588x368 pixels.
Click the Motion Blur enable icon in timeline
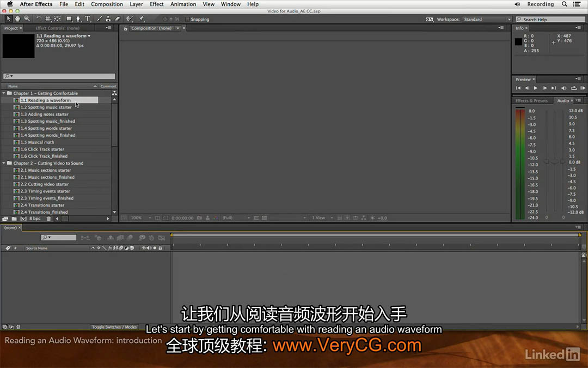(x=130, y=238)
